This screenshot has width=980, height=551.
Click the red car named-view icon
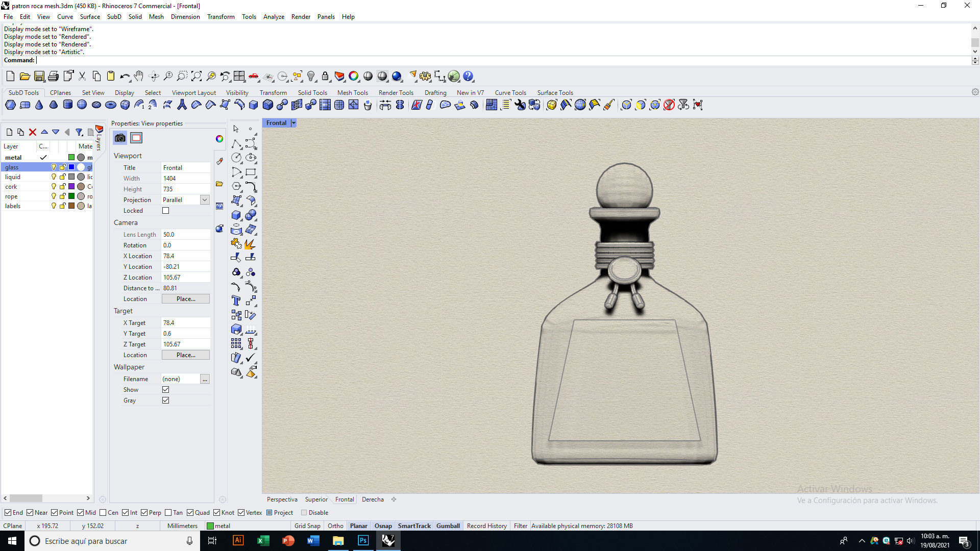pyautogui.click(x=253, y=77)
